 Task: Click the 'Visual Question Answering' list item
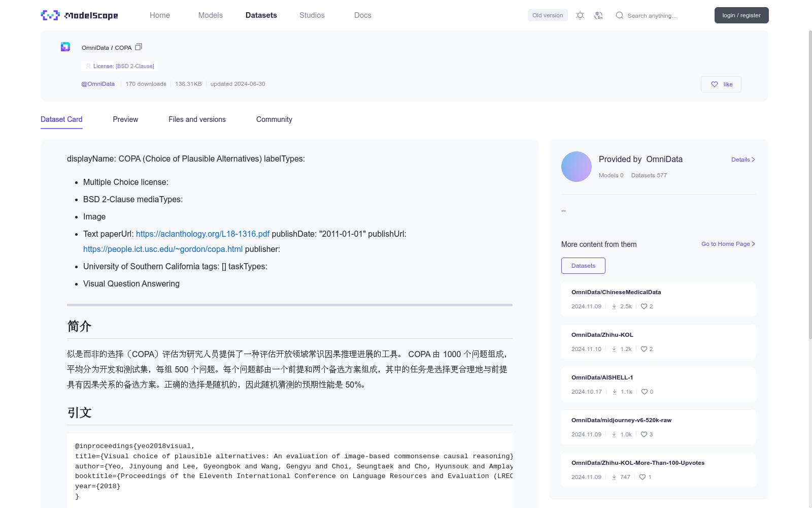(131, 283)
